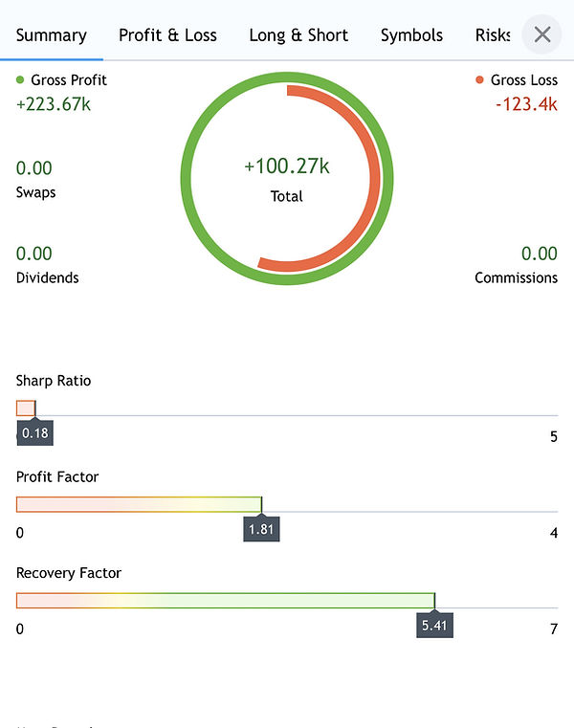Click the Profit Factor 1.81 marker
The width and height of the screenshot is (574, 728).
click(x=261, y=530)
